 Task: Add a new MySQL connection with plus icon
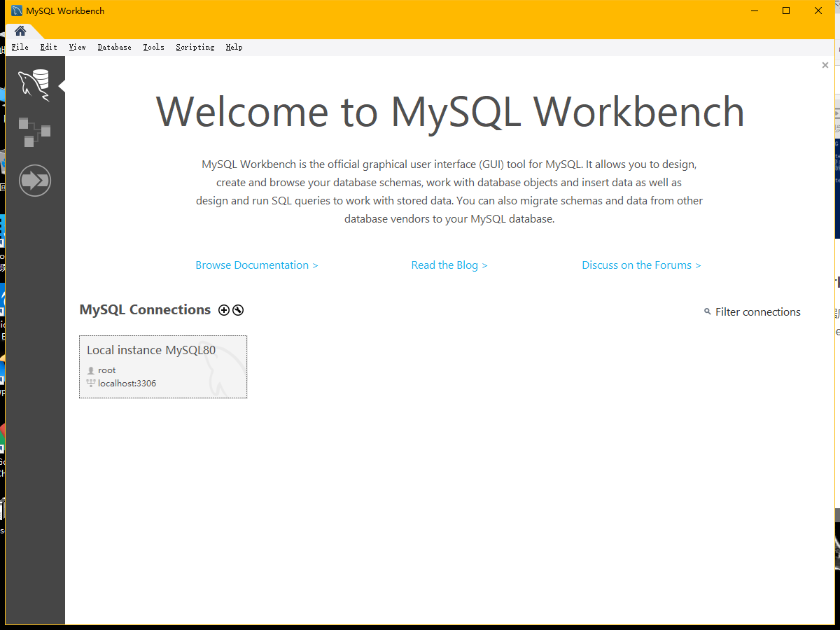coord(224,310)
